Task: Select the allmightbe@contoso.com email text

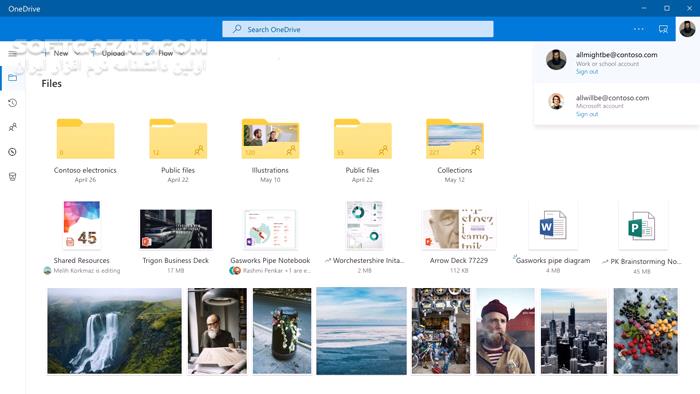Action: [x=617, y=54]
